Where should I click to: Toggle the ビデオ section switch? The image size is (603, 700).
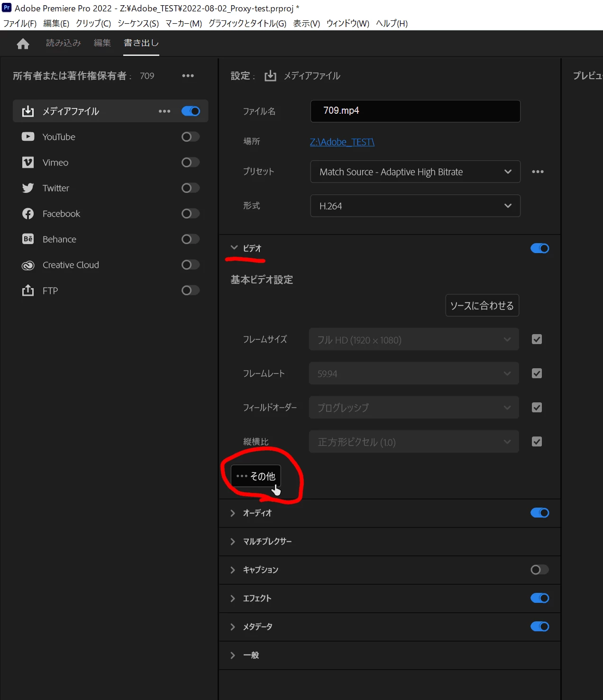coord(539,248)
